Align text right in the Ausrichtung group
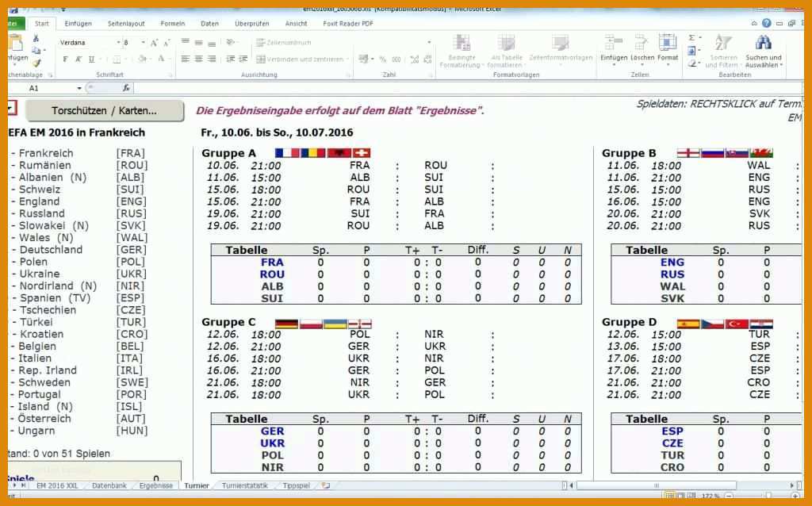Viewport: 812px width, 506px height. [x=211, y=59]
